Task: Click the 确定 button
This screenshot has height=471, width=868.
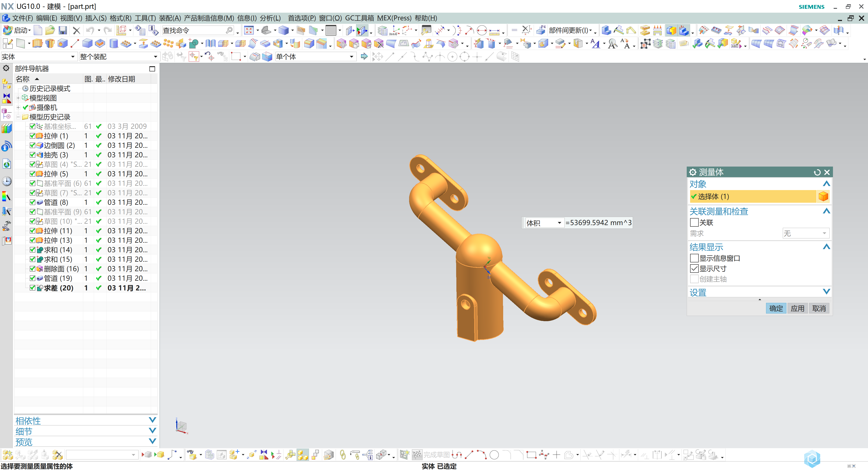Action: point(776,308)
